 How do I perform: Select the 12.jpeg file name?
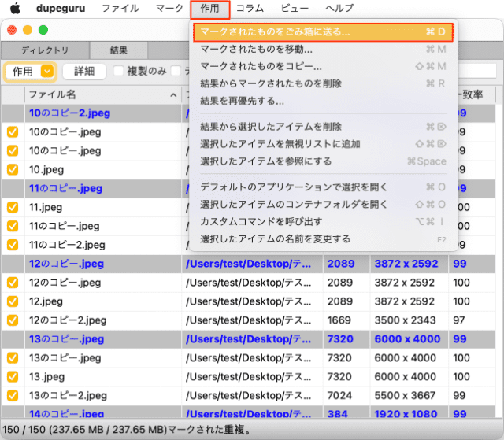pyautogui.click(x=46, y=301)
